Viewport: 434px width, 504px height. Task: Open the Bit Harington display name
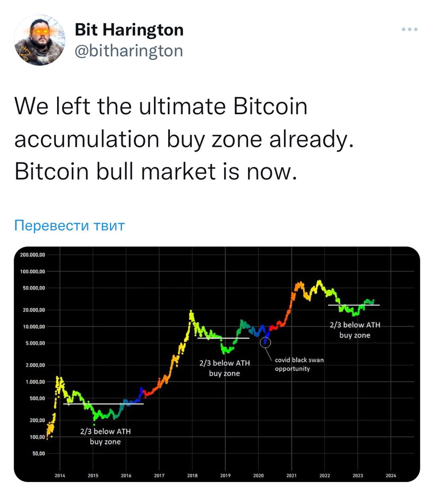coord(129,30)
